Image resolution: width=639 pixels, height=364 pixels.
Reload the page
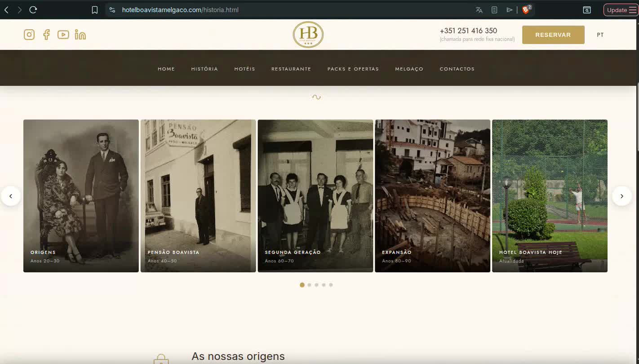click(x=33, y=10)
